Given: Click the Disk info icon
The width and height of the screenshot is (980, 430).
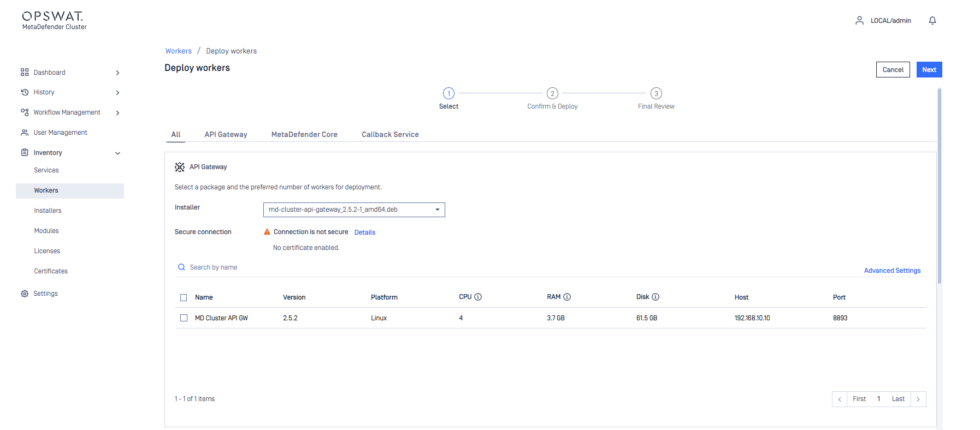Looking at the screenshot, I should [656, 297].
